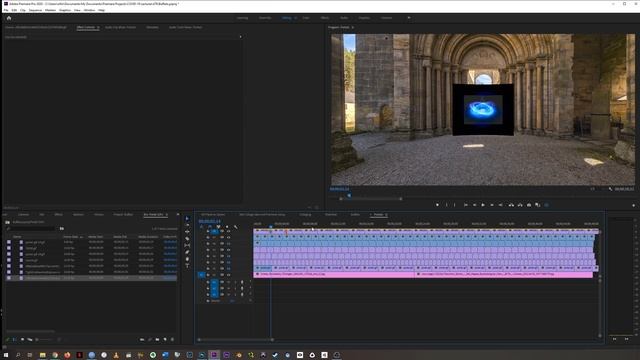Viewport: 640px width, 360px height.
Task: Select the Track Select Forward tool
Action: click(187, 225)
